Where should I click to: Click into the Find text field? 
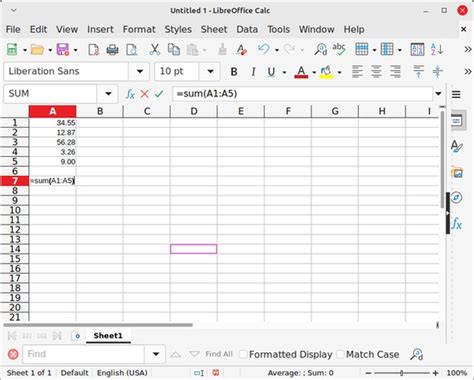coord(83,354)
